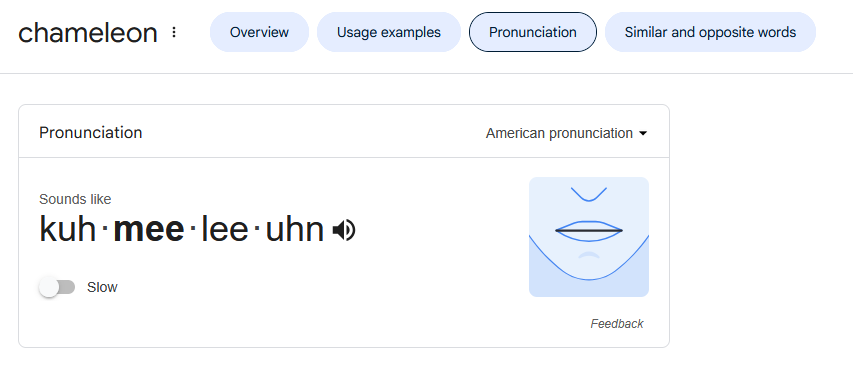Open the three-dot menu beside chameleon
Image resolution: width=853 pixels, height=366 pixels.
174,32
